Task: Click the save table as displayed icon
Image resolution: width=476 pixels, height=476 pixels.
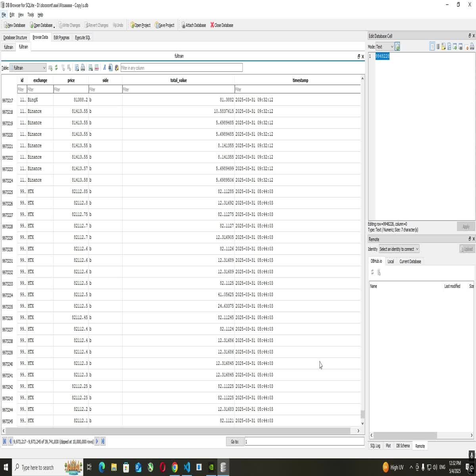Action: (x=77, y=68)
